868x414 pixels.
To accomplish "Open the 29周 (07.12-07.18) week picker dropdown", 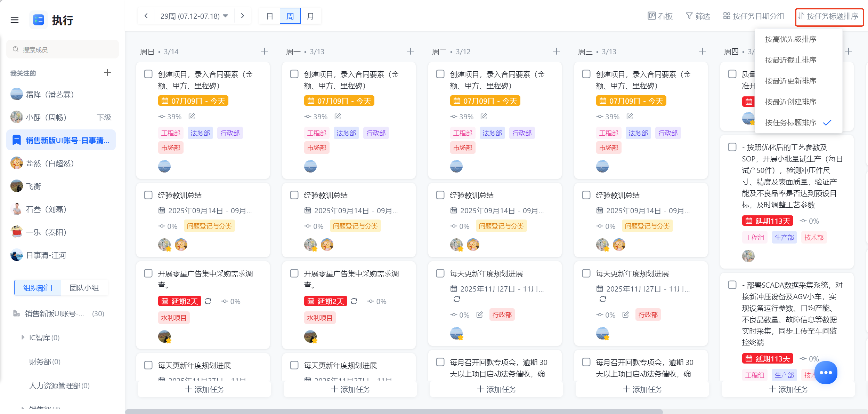I will [x=195, y=16].
